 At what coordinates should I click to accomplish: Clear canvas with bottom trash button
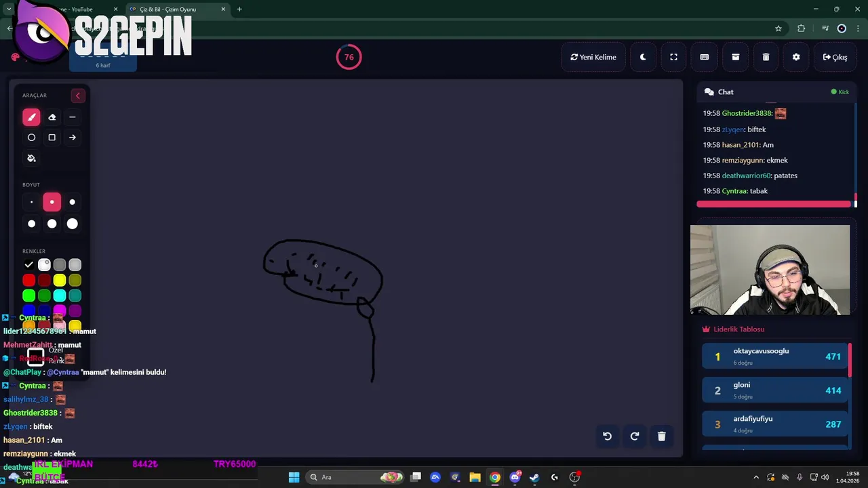(x=662, y=436)
